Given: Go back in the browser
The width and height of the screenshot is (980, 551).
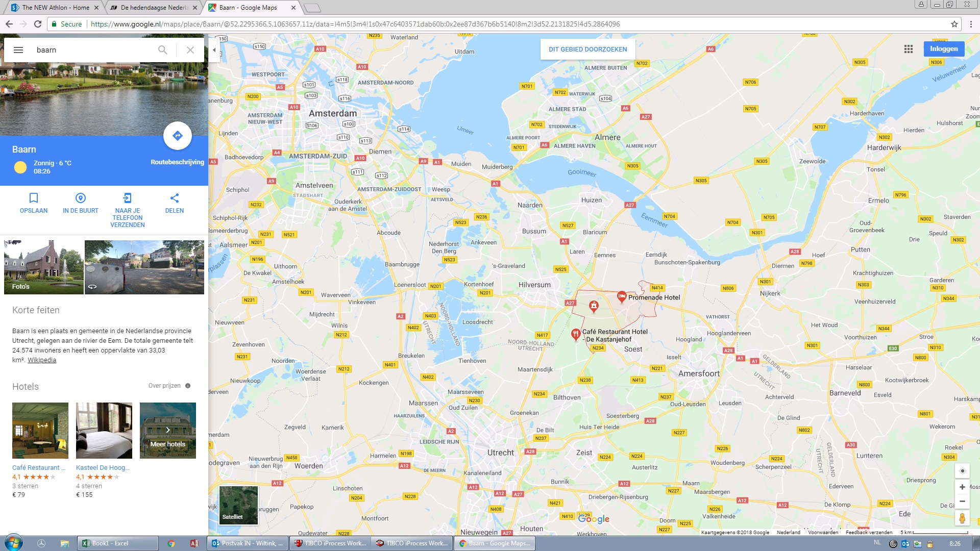Looking at the screenshot, I should pos(9,24).
